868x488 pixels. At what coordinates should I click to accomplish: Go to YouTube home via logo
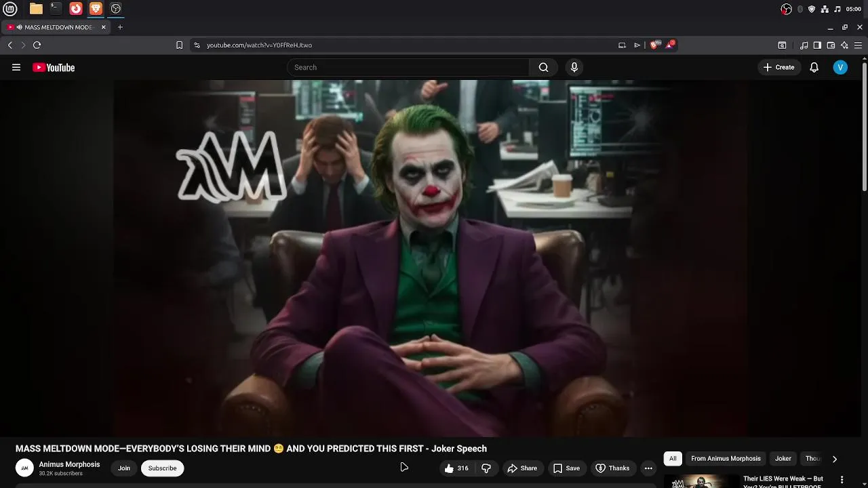click(54, 67)
